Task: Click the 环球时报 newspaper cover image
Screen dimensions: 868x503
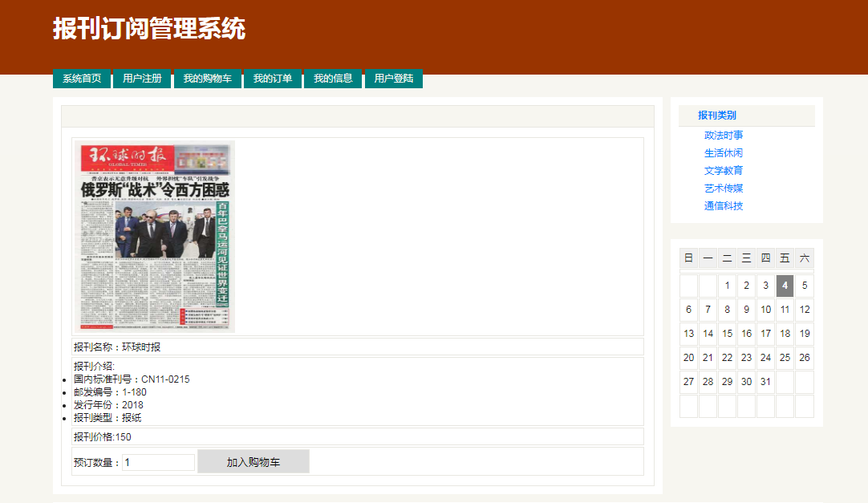Action: [154, 237]
